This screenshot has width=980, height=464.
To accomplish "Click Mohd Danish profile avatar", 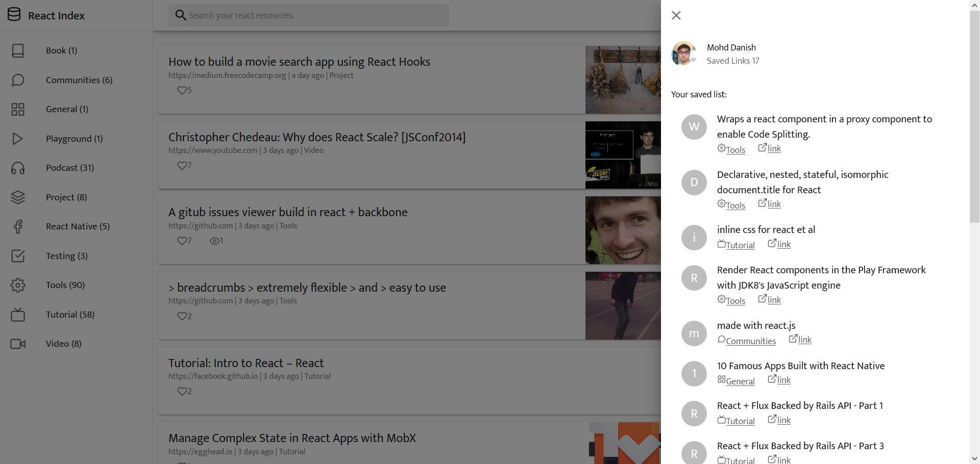I will click(684, 54).
